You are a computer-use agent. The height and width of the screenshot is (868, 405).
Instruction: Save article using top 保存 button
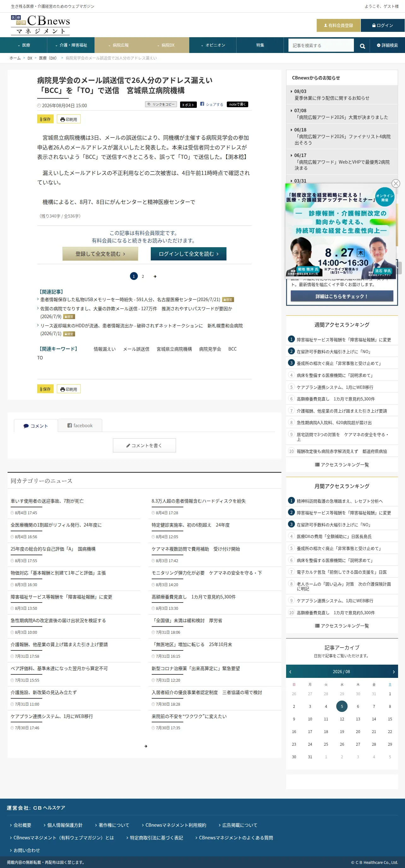coord(45,119)
